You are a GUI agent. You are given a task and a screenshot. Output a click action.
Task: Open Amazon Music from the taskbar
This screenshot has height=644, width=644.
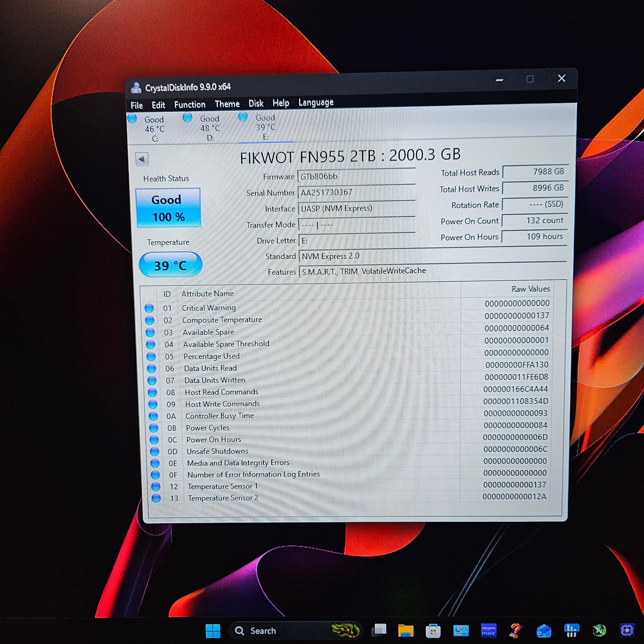pyautogui.click(x=489, y=630)
